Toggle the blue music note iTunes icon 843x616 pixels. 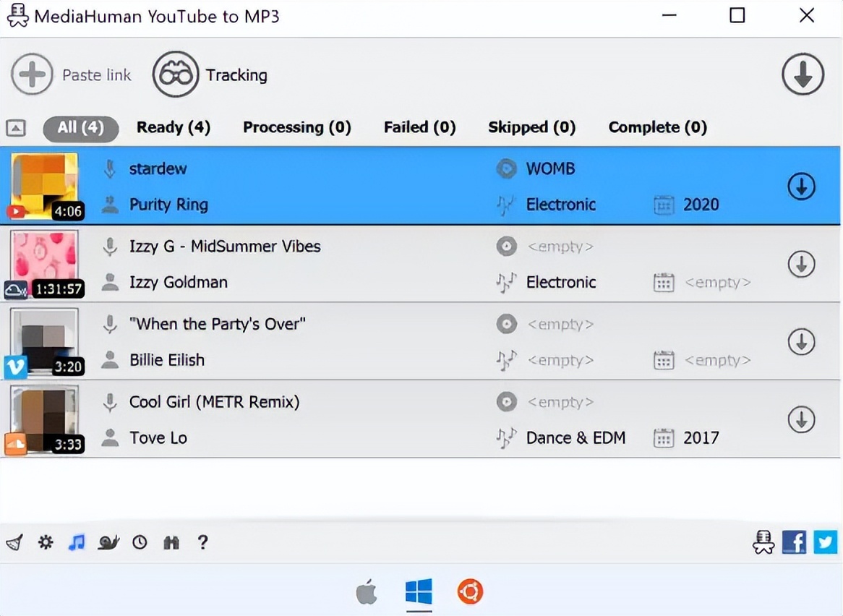(77, 542)
